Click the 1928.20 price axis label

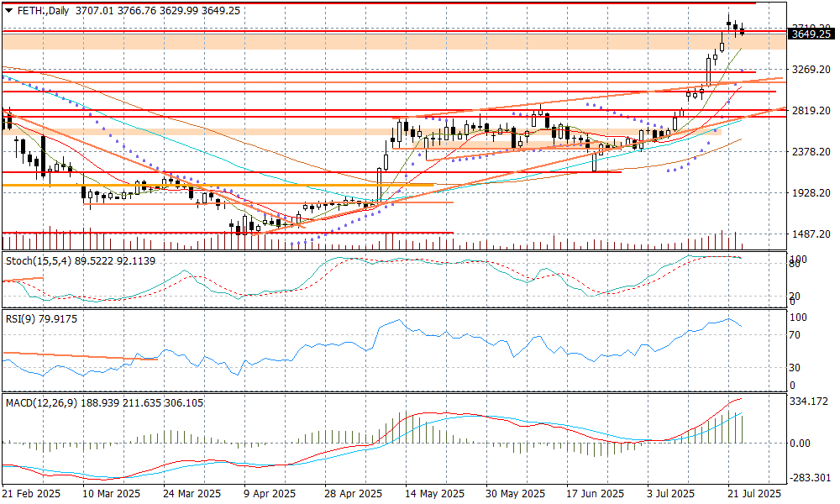pos(811,193)
